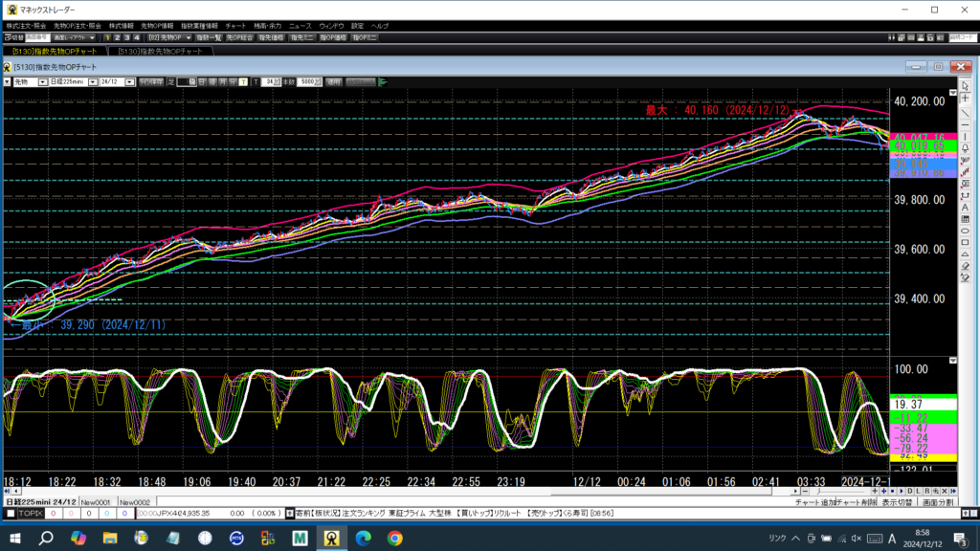
Task: Open the チャート menu
Action: point(235,26)
